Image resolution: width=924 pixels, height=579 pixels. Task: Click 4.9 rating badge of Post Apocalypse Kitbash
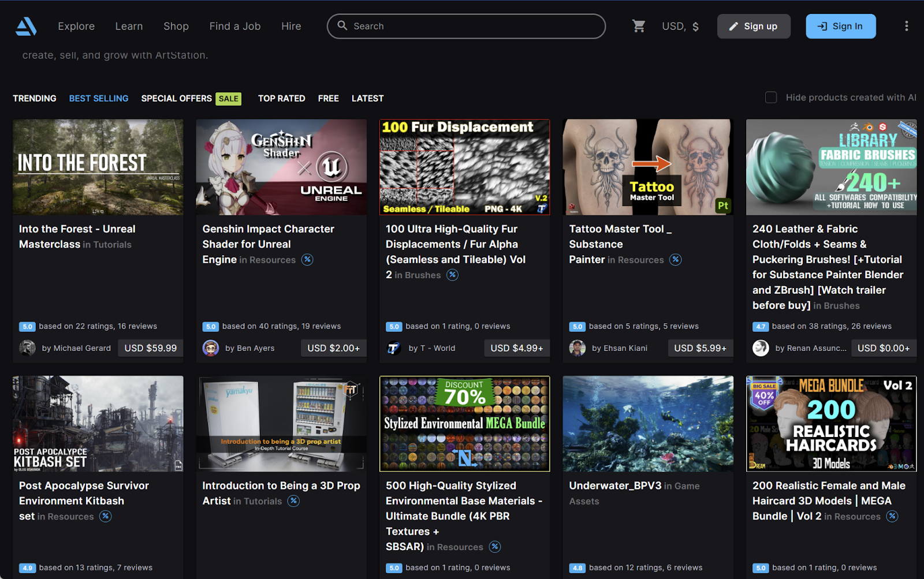pos(27,568)
